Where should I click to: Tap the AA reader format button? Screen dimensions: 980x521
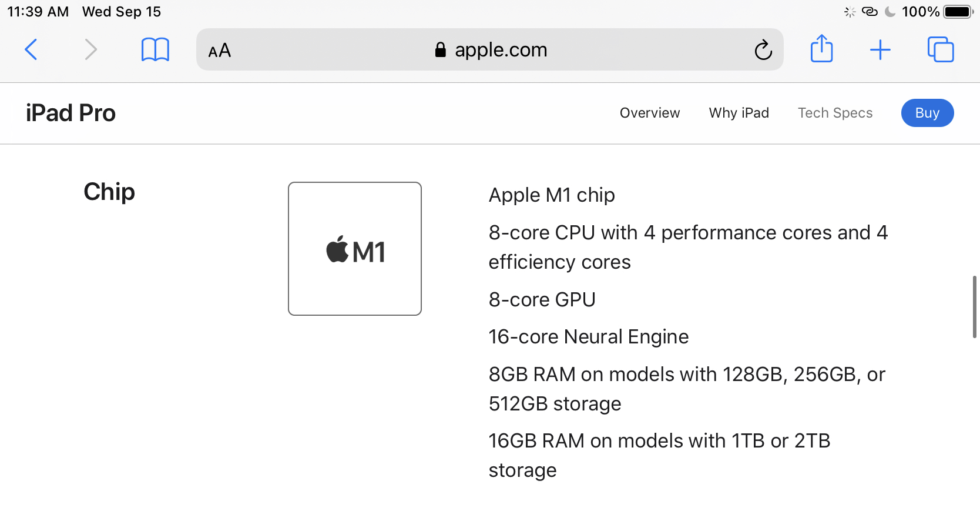click(220, 51)
